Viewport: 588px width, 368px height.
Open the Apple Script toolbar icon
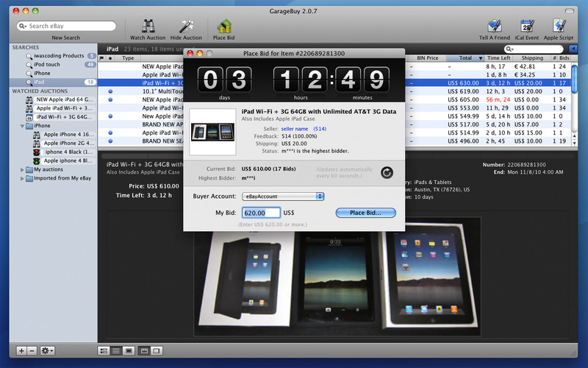click(x=559, y=26)
